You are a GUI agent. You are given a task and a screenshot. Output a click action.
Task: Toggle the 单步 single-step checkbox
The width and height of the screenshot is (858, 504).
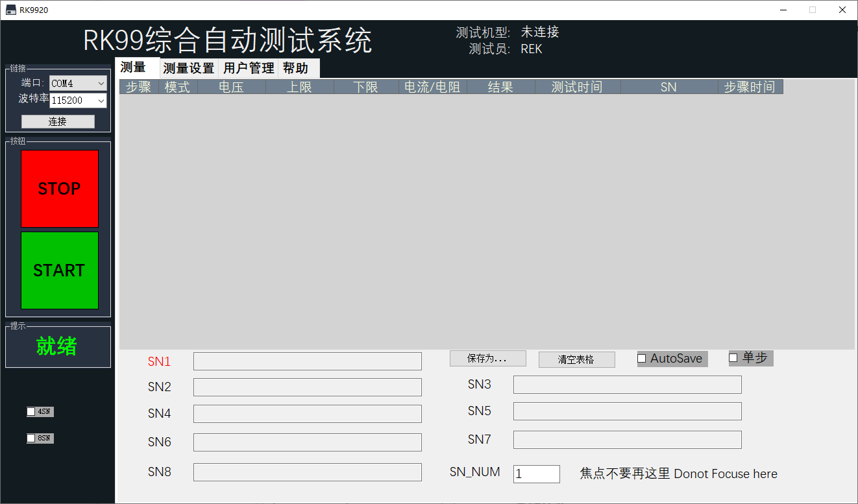[x=733, y=358]
